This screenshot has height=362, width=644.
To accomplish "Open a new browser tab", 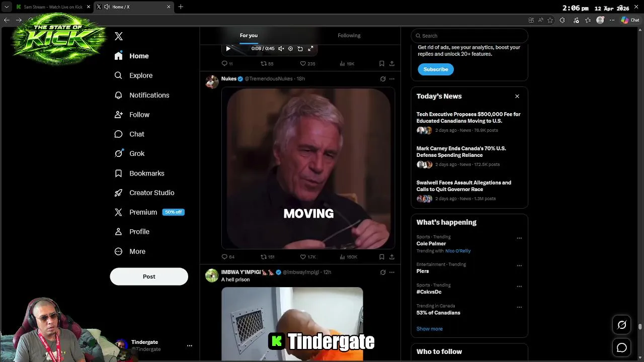I will [x=181, y=7].
